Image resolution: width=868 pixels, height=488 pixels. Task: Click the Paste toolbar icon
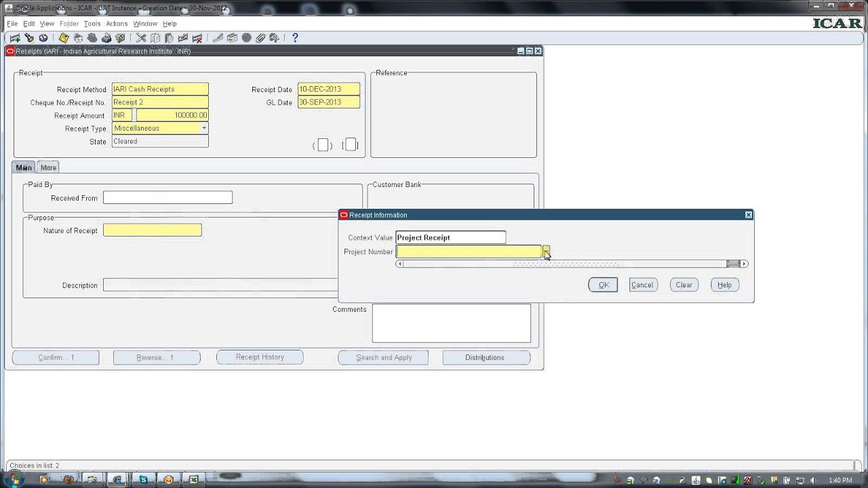point(169,38)
